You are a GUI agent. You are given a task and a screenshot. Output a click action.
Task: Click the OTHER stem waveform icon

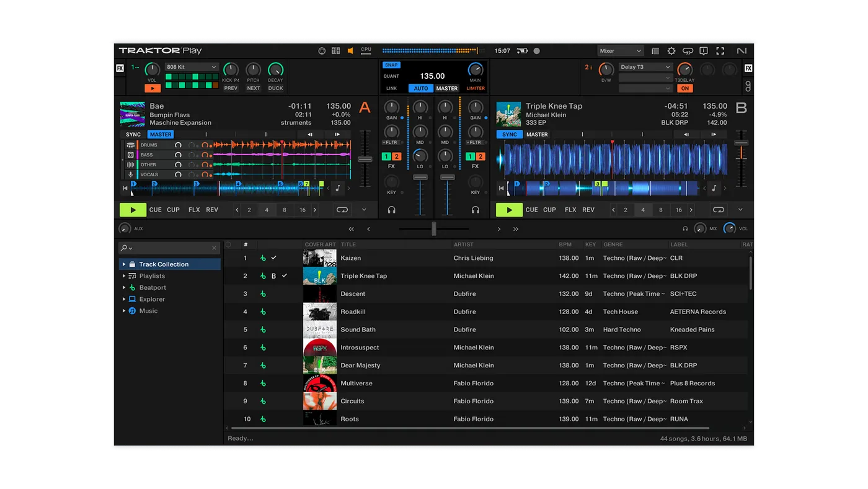[130, 165]
